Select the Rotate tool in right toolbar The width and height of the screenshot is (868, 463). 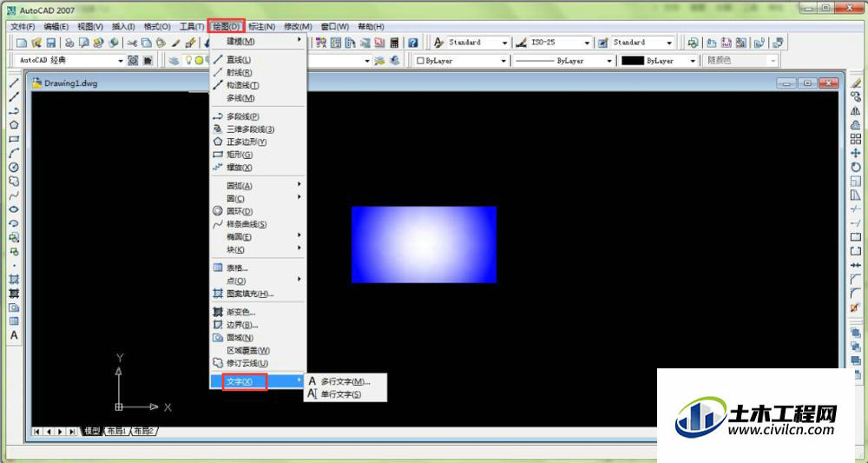pyautogui.click(x=856, y=167)
